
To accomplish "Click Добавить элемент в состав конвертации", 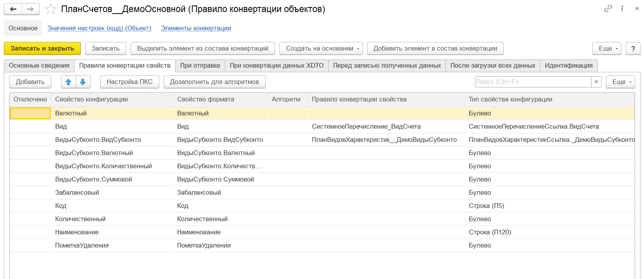I will [x=435, y=49].
